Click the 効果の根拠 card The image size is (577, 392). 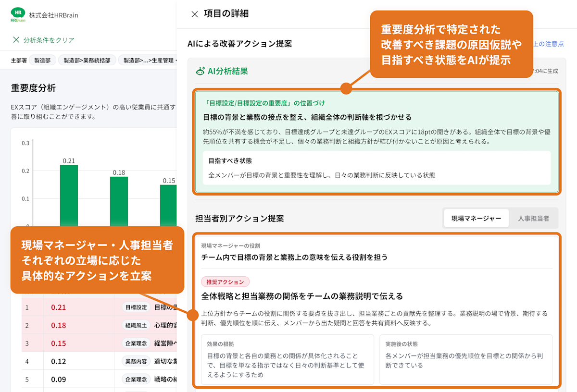(x=288, y=359)
